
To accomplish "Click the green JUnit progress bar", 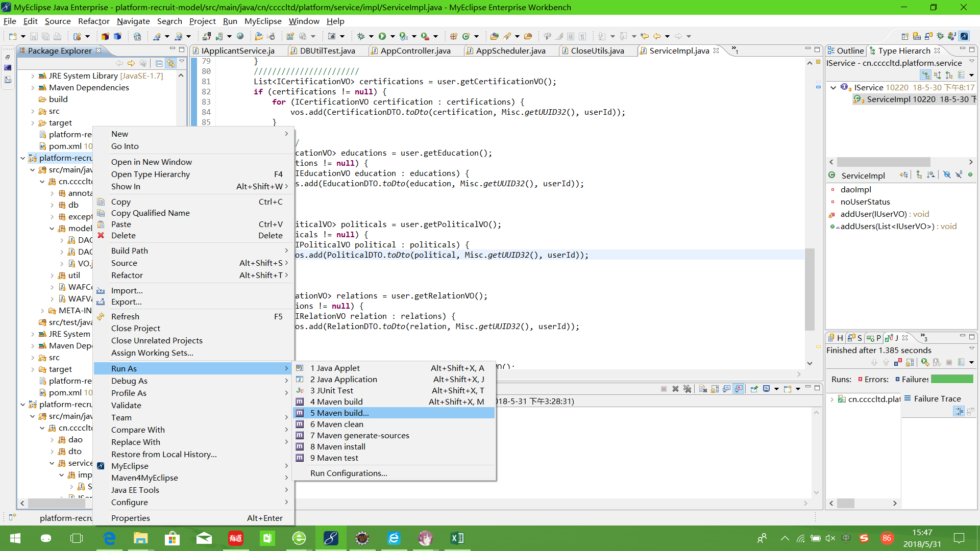I will 952,379.
